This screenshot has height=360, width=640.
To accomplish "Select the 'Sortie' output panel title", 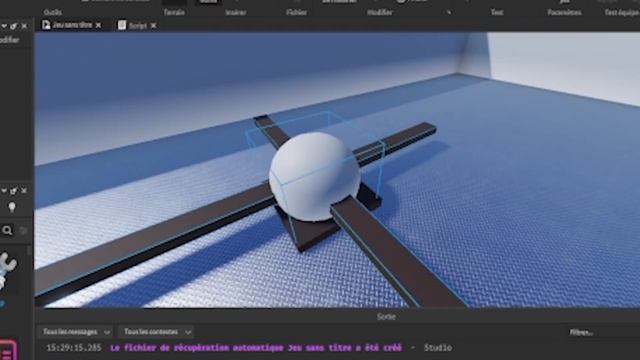I will coord(386,316).
